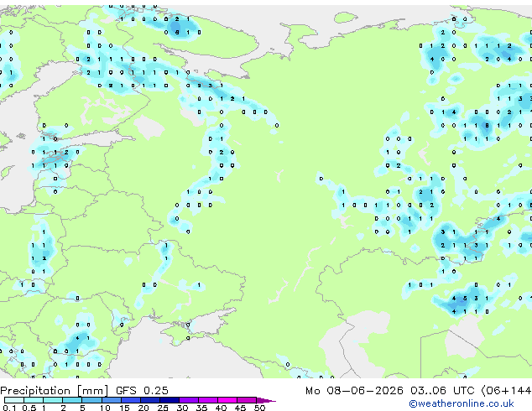Click the 0.1 label on the legend
This screenshot has height=411, width=532.
coord(9,408)
